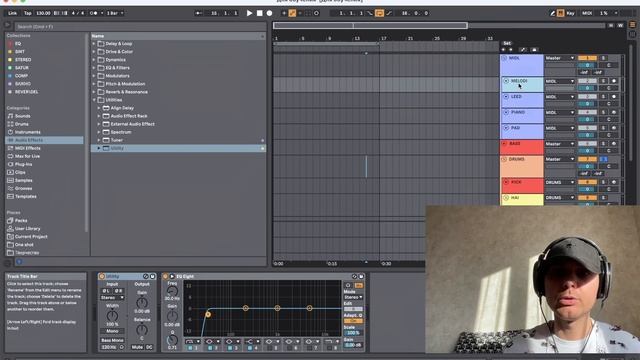This screenshot has height=360, width=640.
Task: Enable the Draw Mode pencil
Action: point(553,13)
